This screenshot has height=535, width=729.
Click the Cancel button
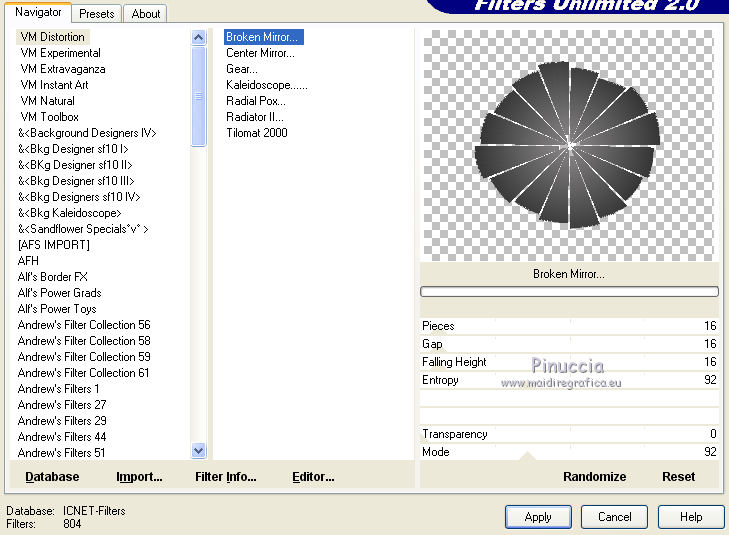tap(614, 517)
